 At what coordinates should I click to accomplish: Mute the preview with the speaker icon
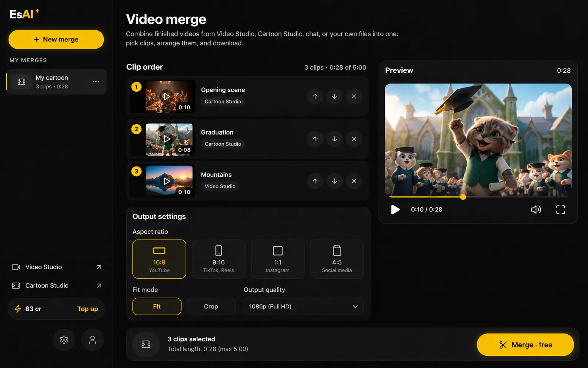536,210
